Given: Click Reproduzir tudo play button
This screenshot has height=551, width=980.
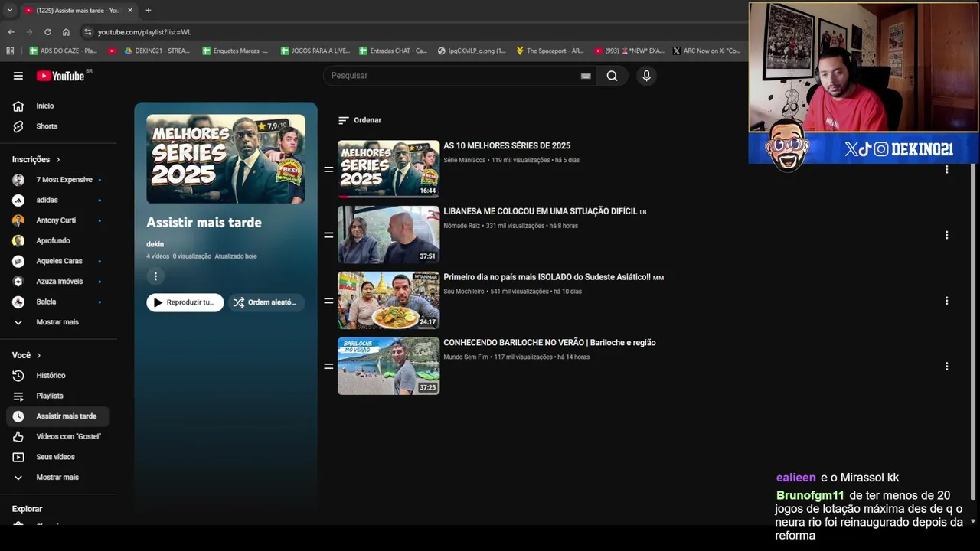Looking at the screenshot, I should point(185,302).
